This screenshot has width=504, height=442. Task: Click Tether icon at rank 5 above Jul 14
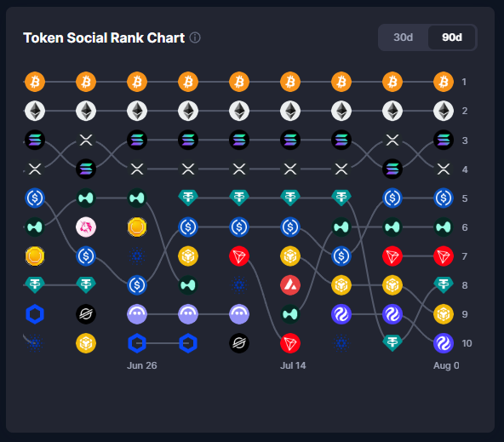(290, 198)
